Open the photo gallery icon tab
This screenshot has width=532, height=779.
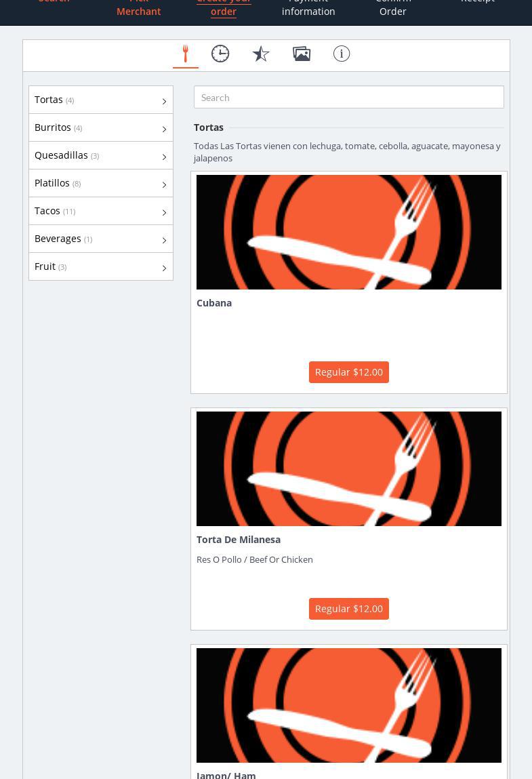coord(302,54)
